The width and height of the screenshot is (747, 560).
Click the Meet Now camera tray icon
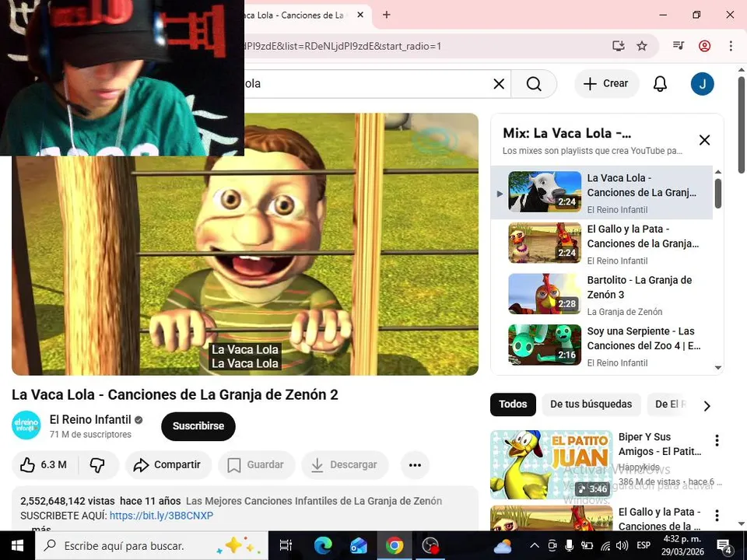pos(552,546)
